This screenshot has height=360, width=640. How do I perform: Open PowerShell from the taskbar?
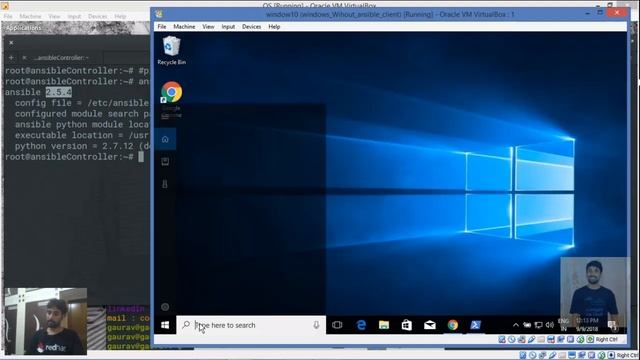(x=475, y=325)
